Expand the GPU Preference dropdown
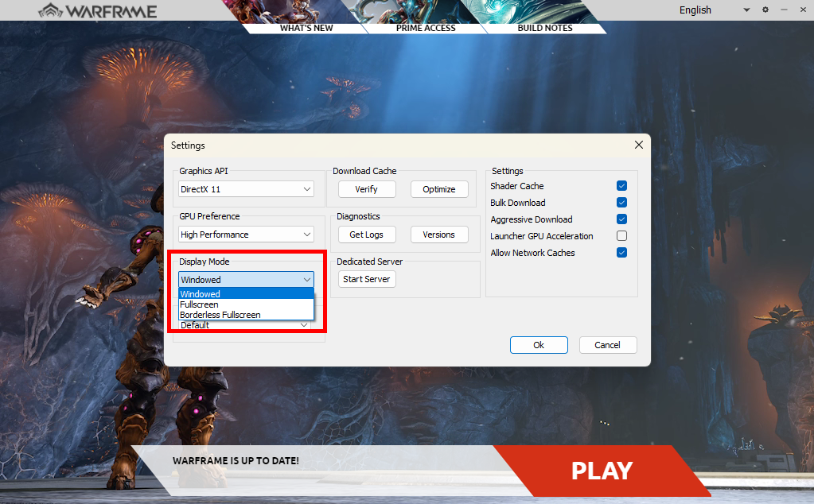Image resolution: width=814 pixels, height=504 pixels. 246,235
